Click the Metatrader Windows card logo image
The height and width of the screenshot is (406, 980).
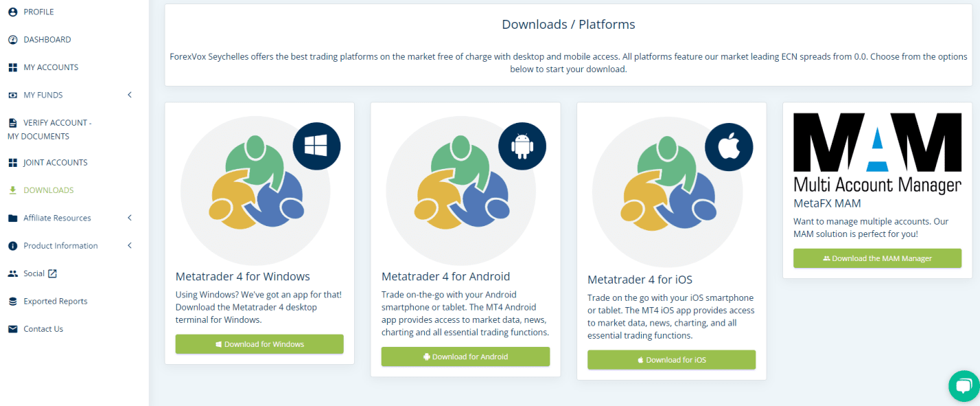point(255,190)
